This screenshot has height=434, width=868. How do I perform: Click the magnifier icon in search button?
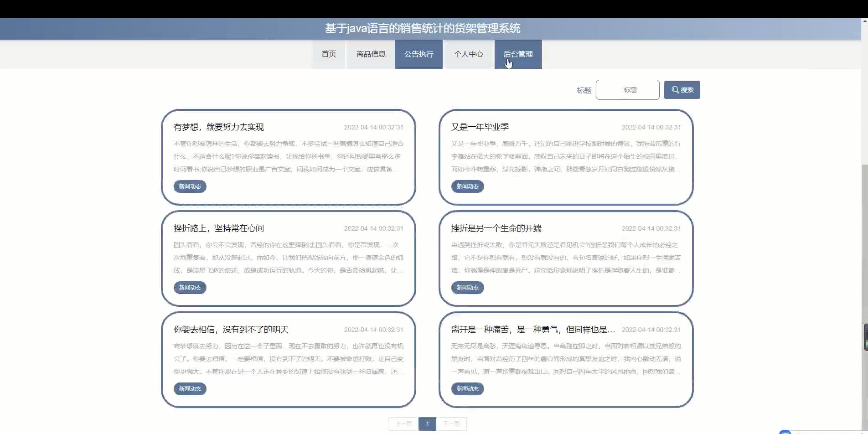pos(675,90)
